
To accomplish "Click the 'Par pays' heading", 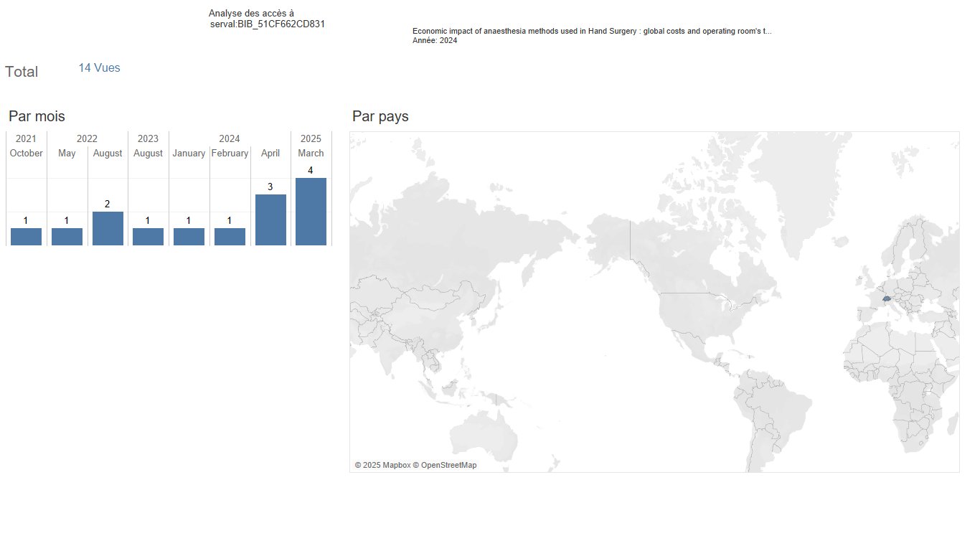I will click(x=380, y=116).
